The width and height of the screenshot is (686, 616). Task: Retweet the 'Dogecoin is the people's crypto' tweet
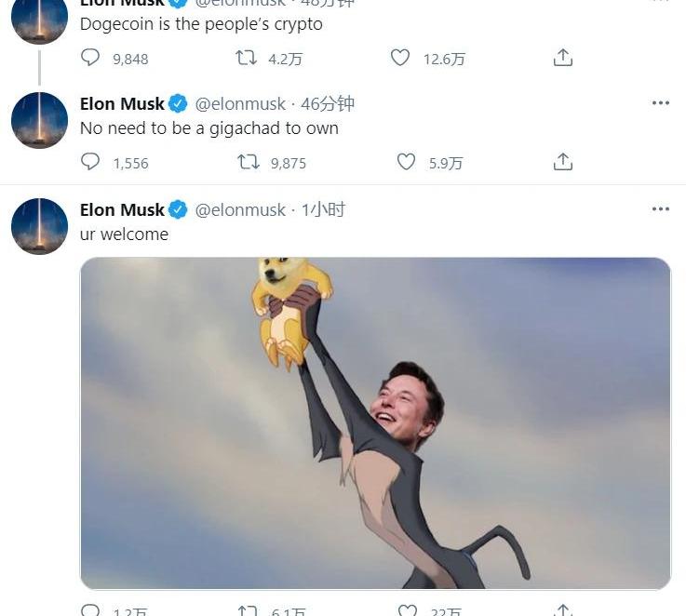pyautogui.click(x=247, y=58)
